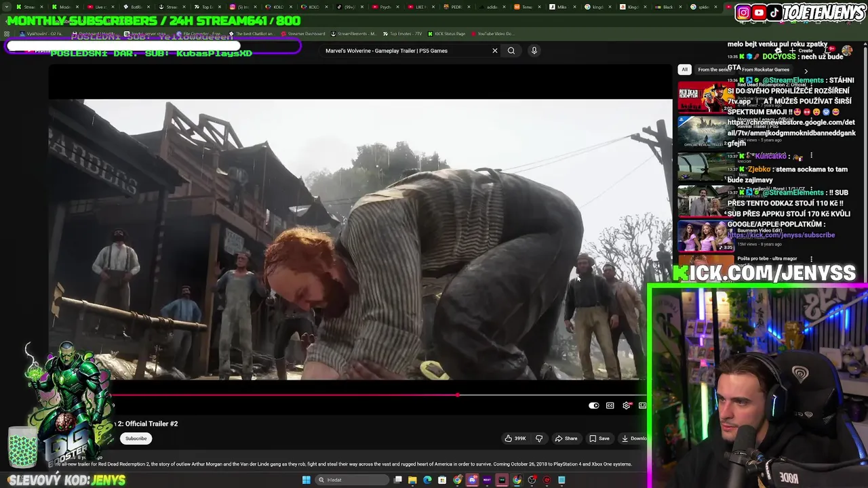This screenshot has width=868, height=488.
Task: Toggle closed captions in the player
Action: (x=610, y=405)
